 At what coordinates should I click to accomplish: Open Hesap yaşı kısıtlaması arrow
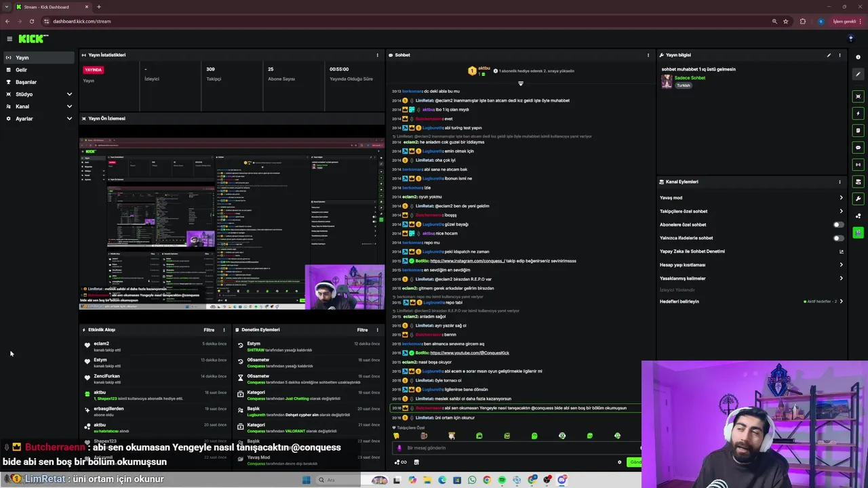click(842, 265)
